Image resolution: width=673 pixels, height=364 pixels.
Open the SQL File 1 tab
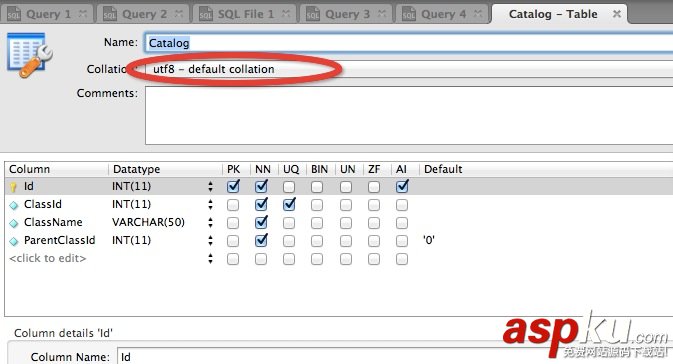[244, 14]
